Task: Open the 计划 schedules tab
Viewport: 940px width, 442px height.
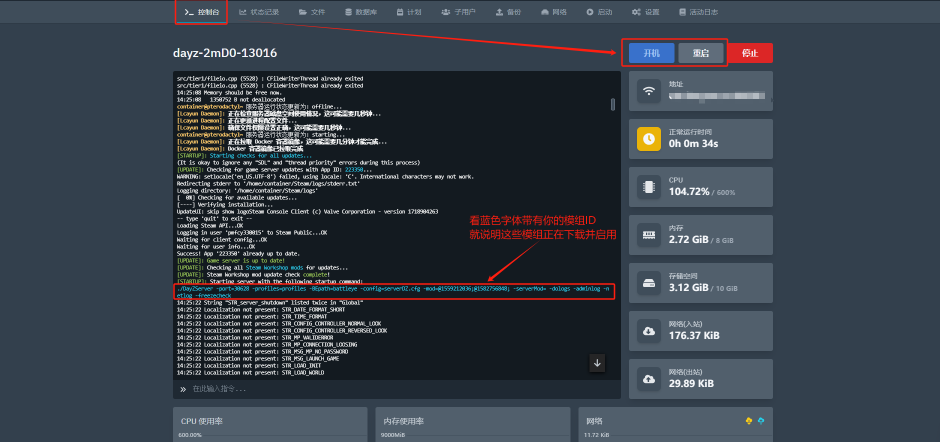Action: [409, 12]
